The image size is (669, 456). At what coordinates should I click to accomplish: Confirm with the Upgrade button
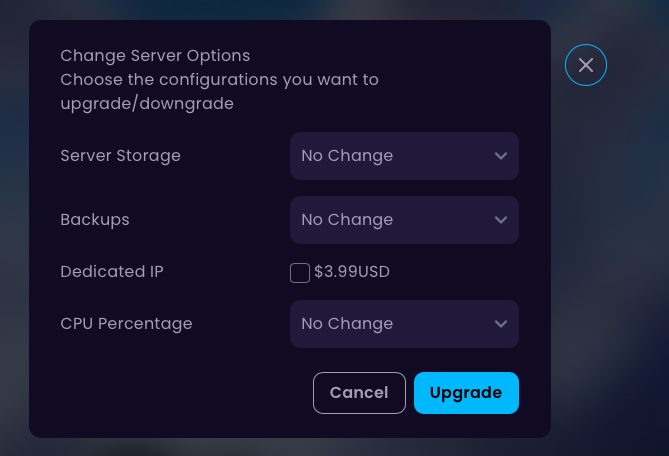(466, 393)
